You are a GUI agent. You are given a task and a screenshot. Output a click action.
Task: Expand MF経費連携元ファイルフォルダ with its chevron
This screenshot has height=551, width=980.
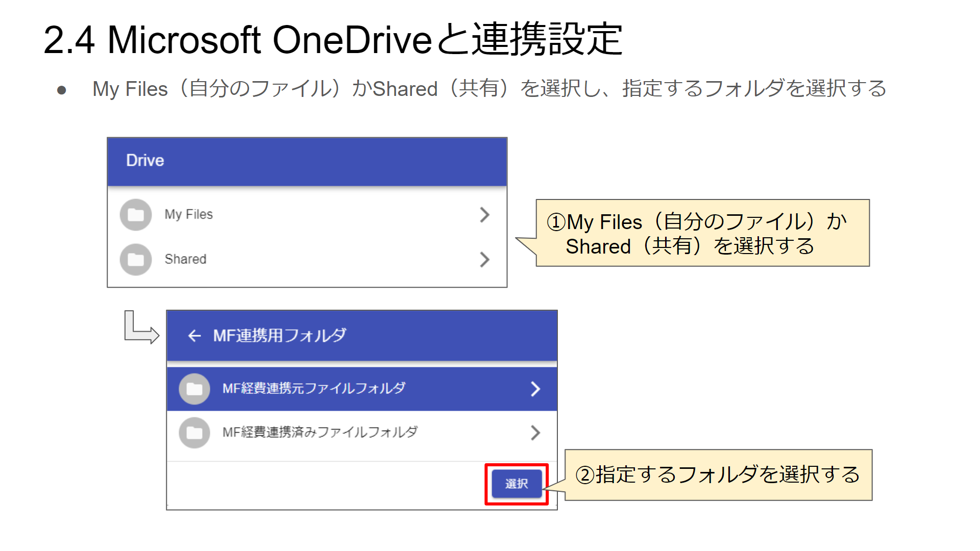[535, 389]
